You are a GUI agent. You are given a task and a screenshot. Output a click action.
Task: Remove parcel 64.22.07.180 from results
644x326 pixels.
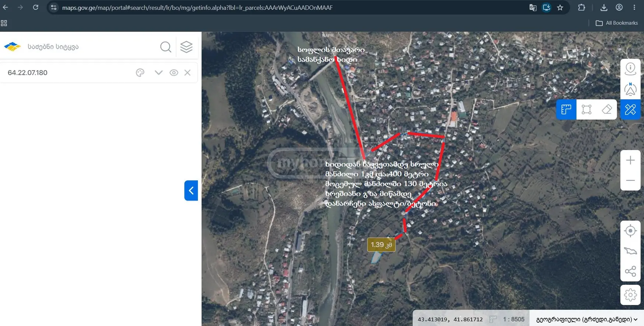[188, 73]
